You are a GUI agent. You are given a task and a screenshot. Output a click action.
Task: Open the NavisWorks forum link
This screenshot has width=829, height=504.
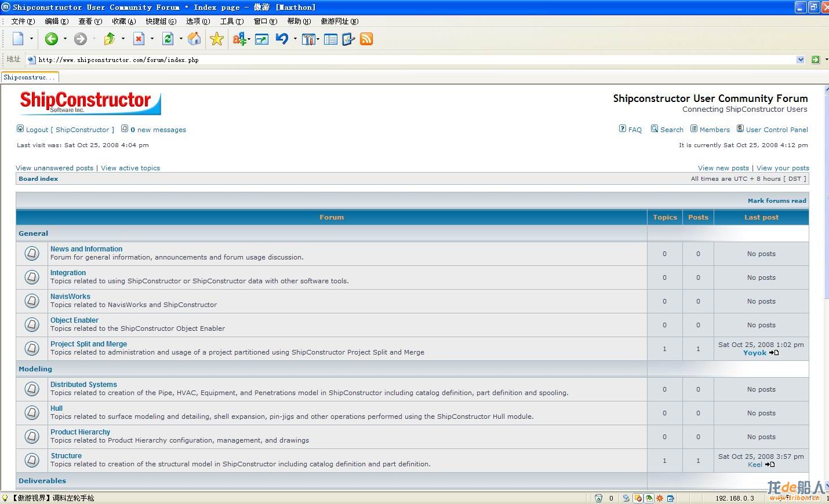[70, 297]
